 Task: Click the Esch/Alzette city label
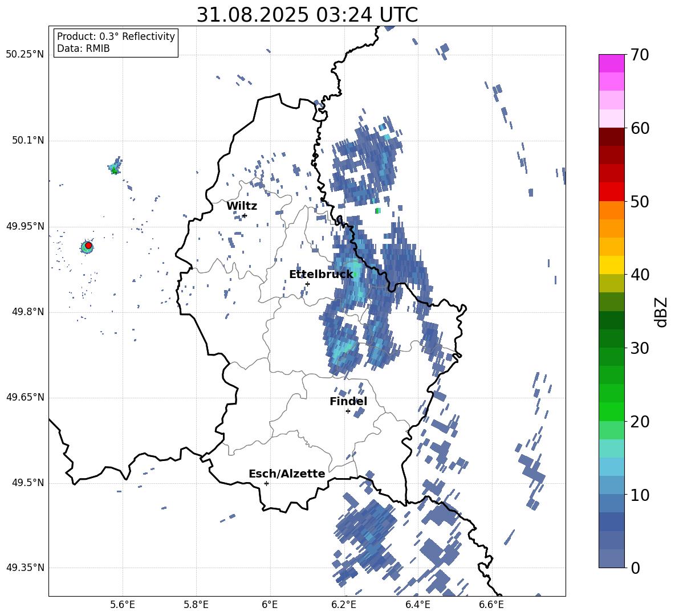[x=287, y=474]
